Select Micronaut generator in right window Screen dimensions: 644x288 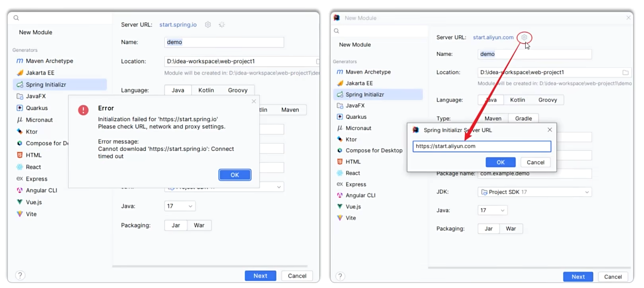click(378, 128)
